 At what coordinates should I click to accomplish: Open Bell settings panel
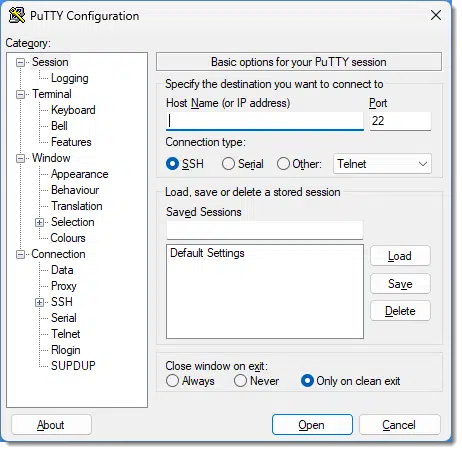point(59,126)
